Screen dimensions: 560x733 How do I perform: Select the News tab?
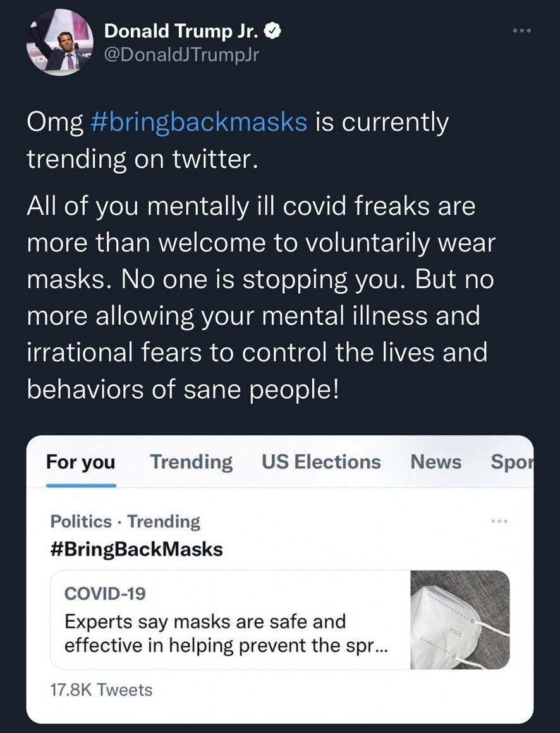tap(435, 462)
